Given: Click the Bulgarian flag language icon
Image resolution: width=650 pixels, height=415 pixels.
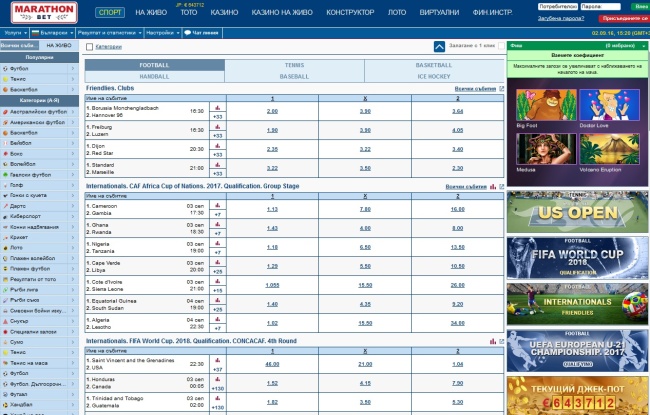Looking at the screenshot, I should coord(35,33).
